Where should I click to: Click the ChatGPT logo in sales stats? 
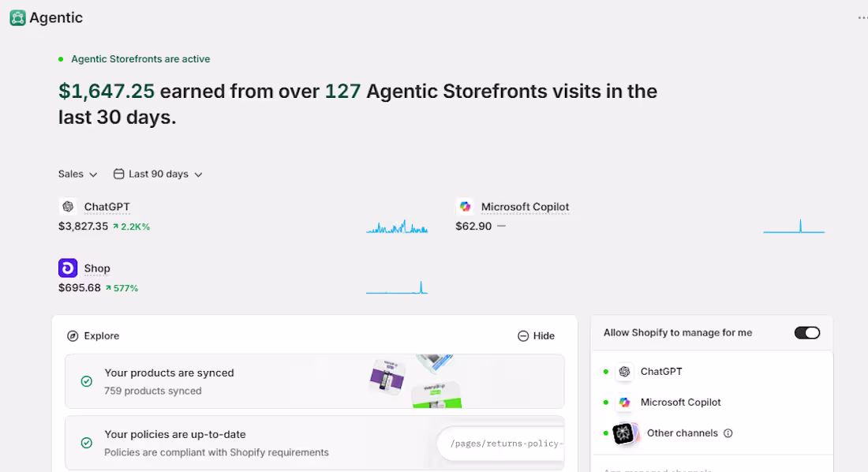coord(68,207)
